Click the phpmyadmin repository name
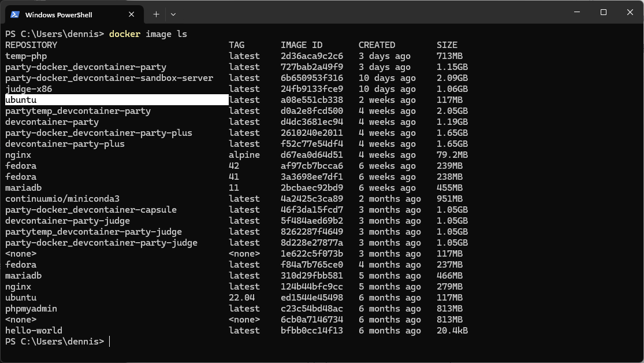Screen dimensions: 644x363 (x=31, y=308)
